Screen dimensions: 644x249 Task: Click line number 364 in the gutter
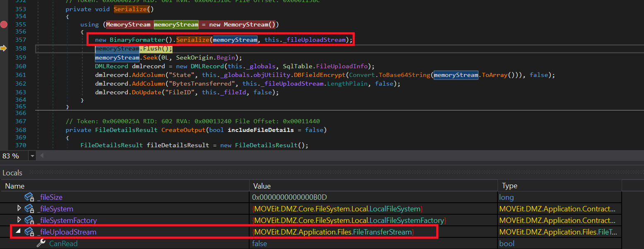[x=21, y=100]
